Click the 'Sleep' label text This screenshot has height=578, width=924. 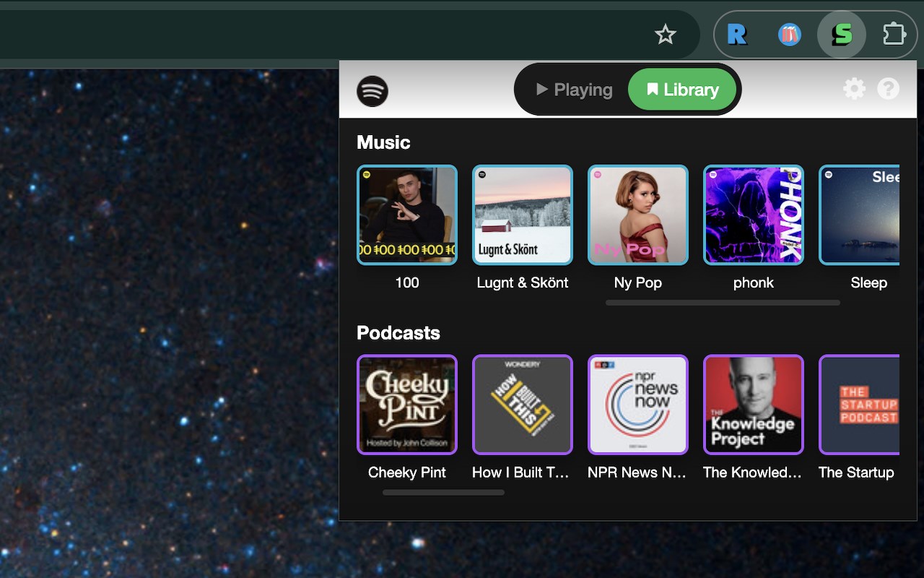(x=868, y=283)
